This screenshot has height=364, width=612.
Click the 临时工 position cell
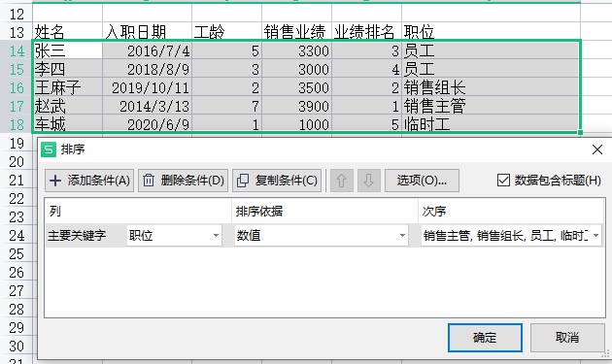(x=491, y=124)
